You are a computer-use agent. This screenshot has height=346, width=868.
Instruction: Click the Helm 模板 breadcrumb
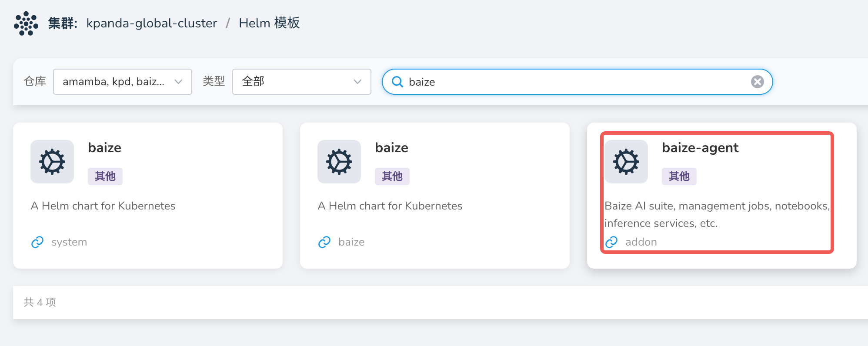coord(269,23)
